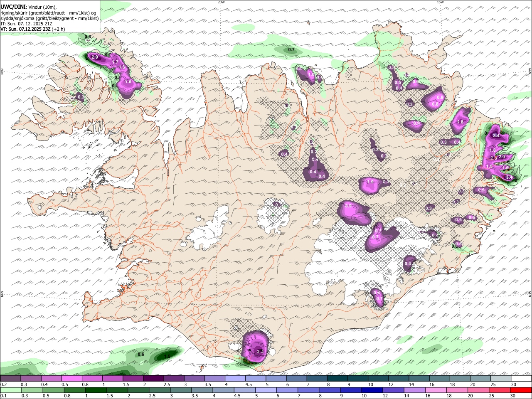The height and width of the screenshot is (399, 532).
Task: Click the bright pink upper swatch between 0.5 and 0.8
Action: click(x=71, y=379)
